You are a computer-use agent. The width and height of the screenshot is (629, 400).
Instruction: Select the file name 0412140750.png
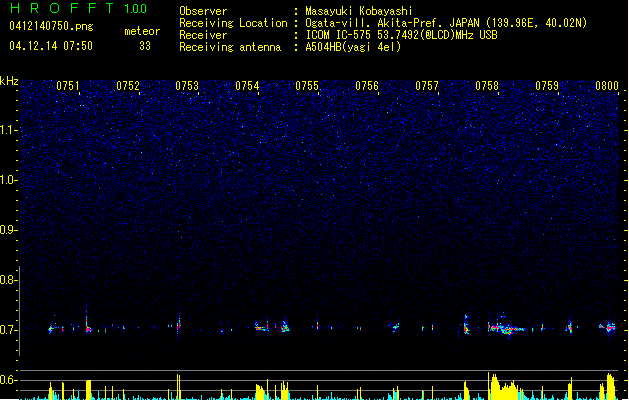coord(51,26)
